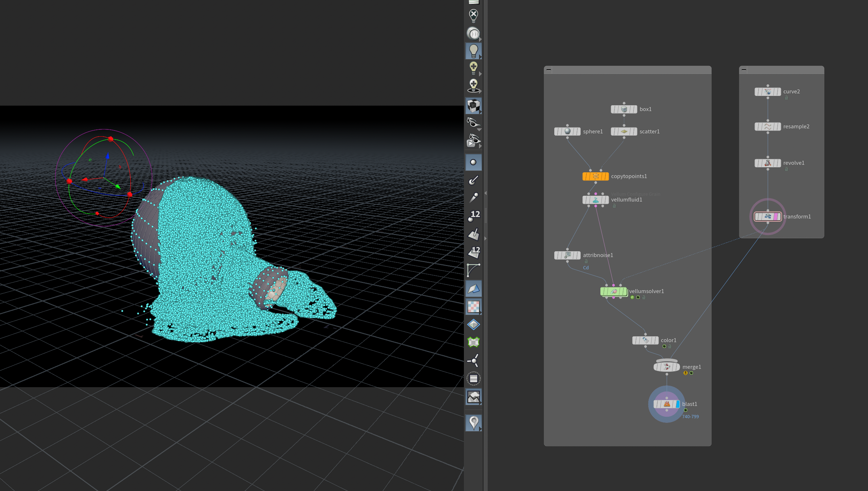Collapse the left network box with minus button

coord(549,70)
